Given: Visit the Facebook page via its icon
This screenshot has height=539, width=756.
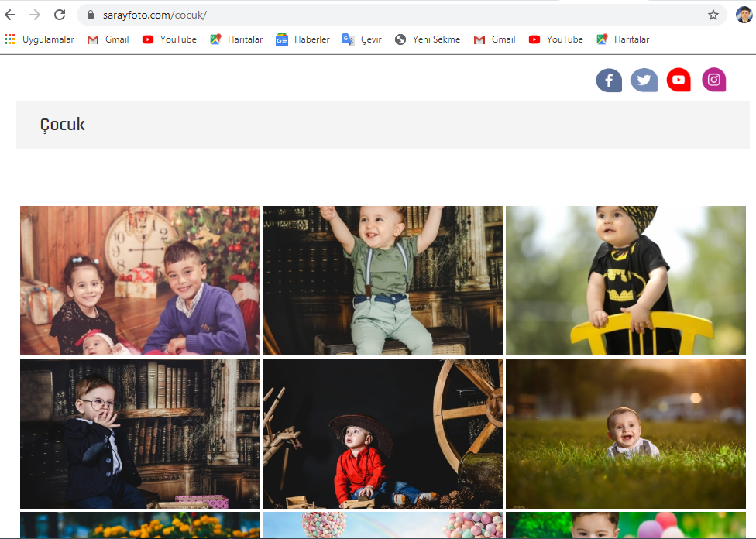Looking at the screenshot, I should (x=609, y=80).
